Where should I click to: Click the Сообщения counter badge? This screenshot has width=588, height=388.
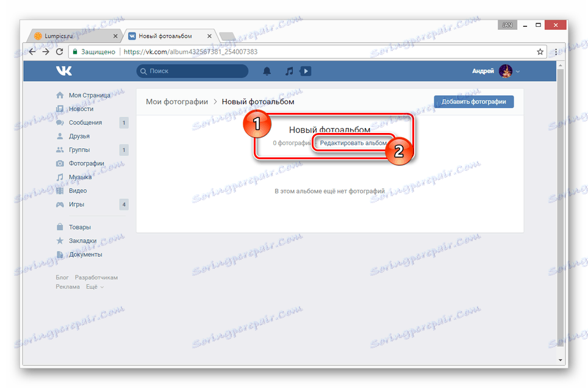coord(124,123)
